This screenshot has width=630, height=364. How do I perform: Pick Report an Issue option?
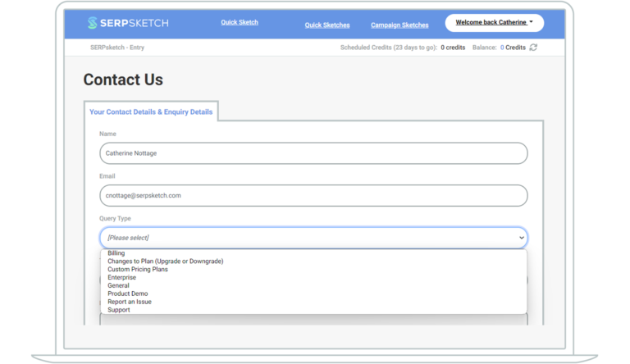click(x=313, y=302)
